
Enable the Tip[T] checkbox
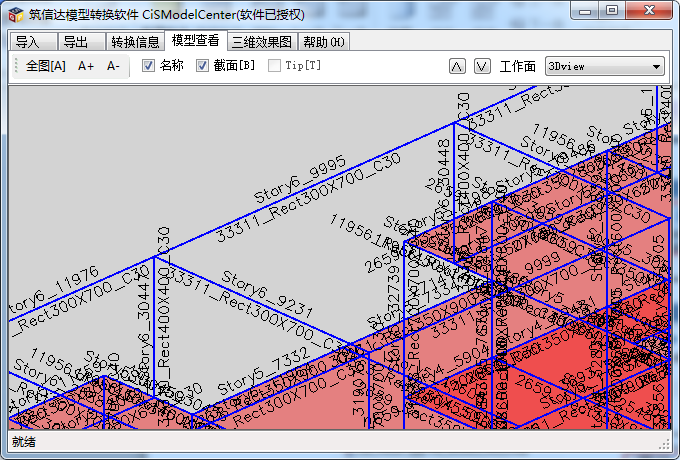coord(274,66)
